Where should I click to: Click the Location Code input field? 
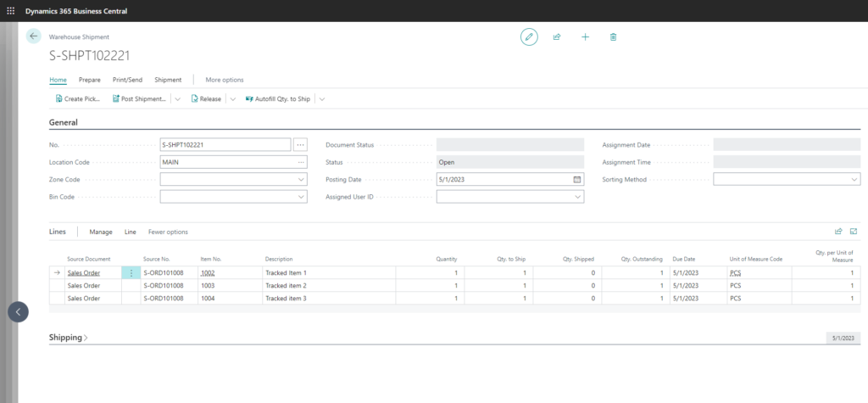225,162
